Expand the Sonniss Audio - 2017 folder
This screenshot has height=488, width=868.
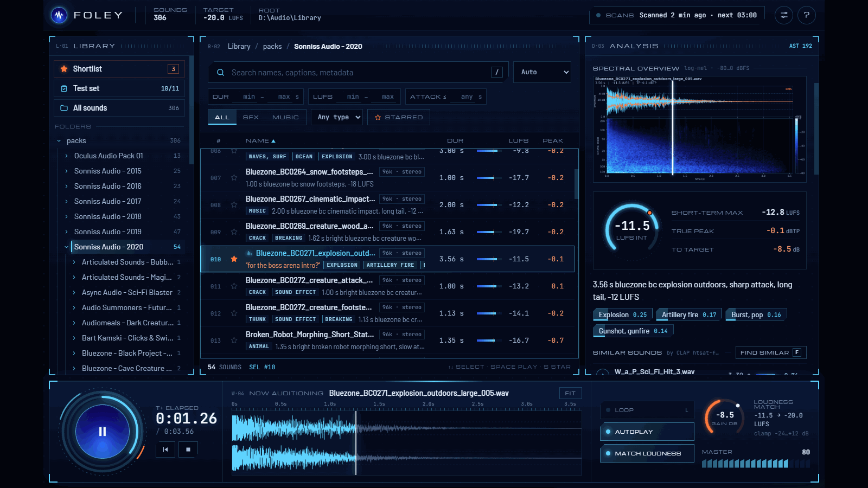(x=67, y=202)
